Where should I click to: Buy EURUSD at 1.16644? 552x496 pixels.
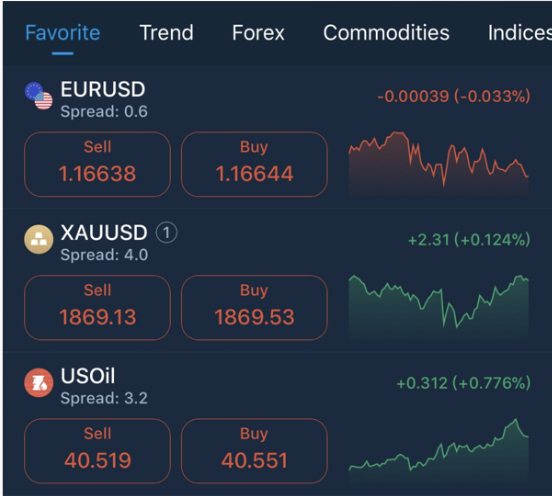(254, 164)
